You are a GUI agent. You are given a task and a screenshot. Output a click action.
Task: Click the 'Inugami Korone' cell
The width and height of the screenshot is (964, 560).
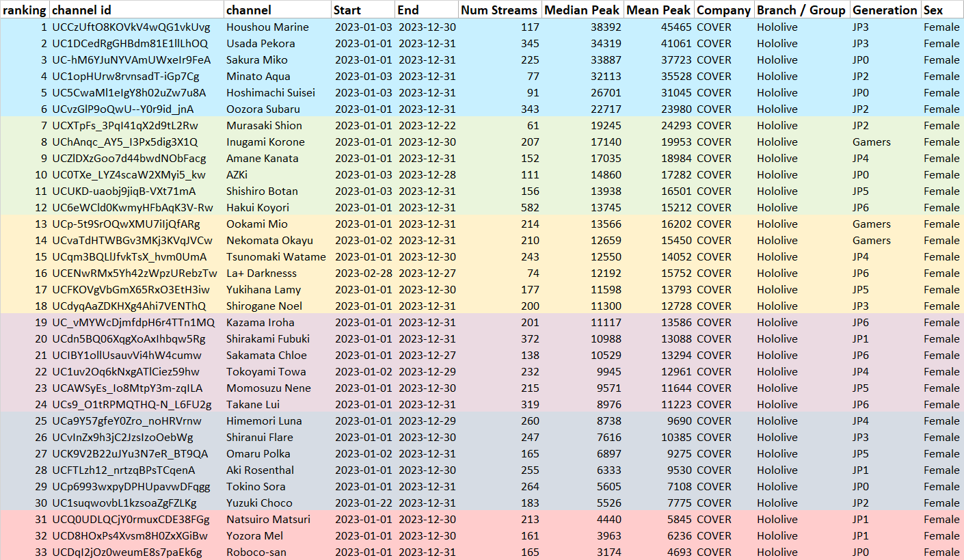click(x=278, y=142)
